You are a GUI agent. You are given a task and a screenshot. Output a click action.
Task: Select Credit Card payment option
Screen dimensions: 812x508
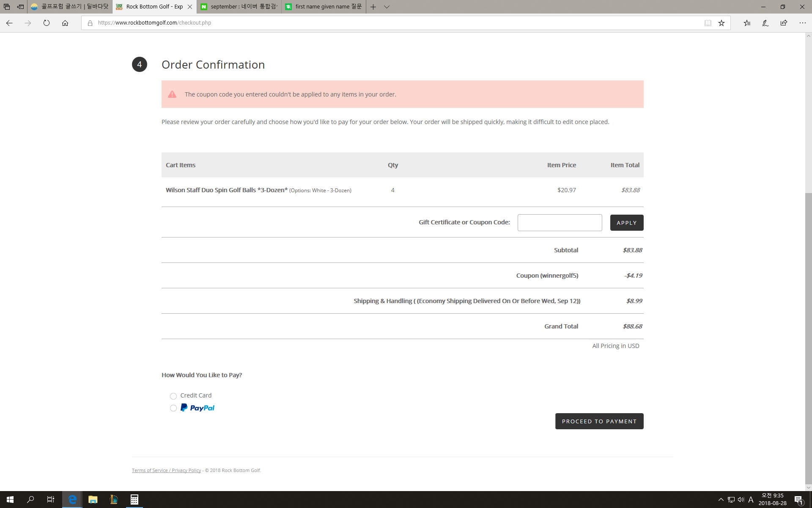[x=173, y=396]
